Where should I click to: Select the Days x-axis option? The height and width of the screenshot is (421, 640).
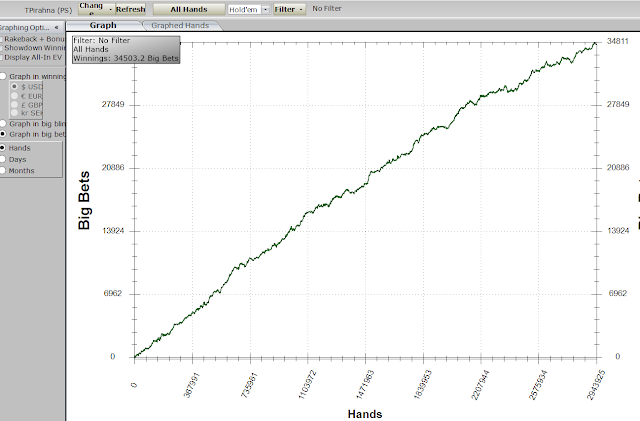(x=2, y=159)
